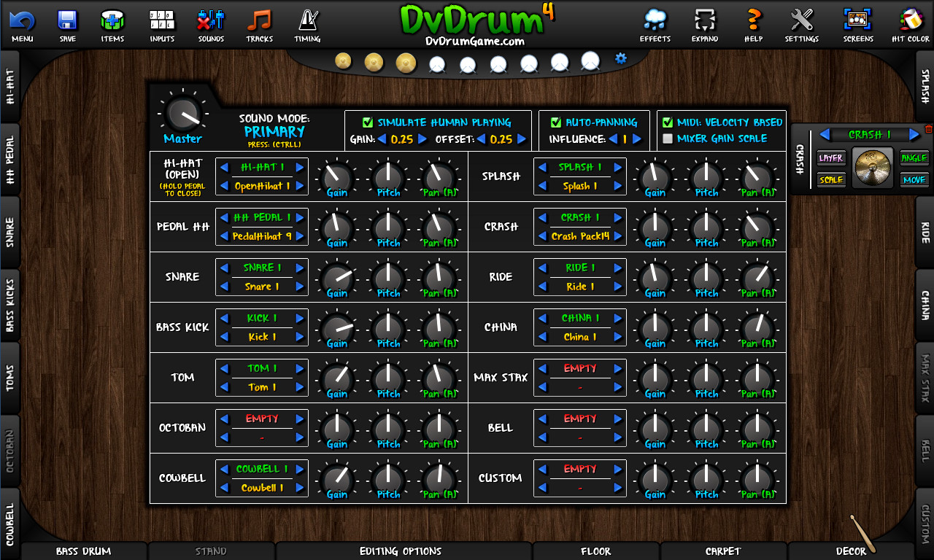Click the gear icon near the cymbals row
934x560 pixels.
tap(620, 58)
